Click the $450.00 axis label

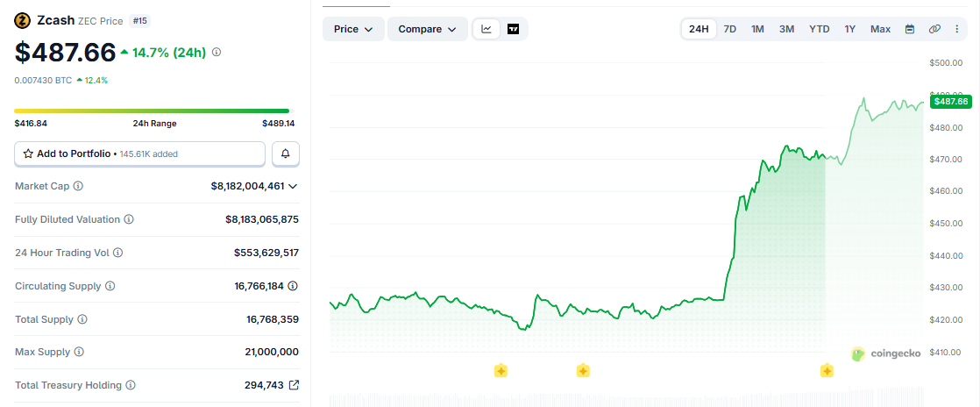pyautogui.click(x=946, y=223)
